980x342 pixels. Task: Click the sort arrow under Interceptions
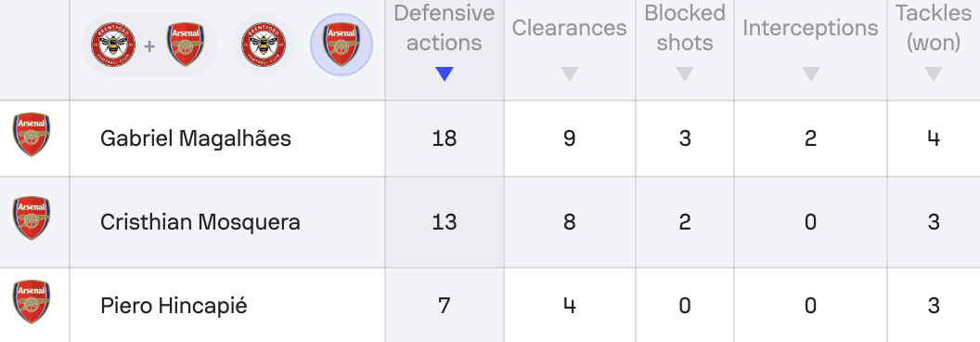[810, 74]
